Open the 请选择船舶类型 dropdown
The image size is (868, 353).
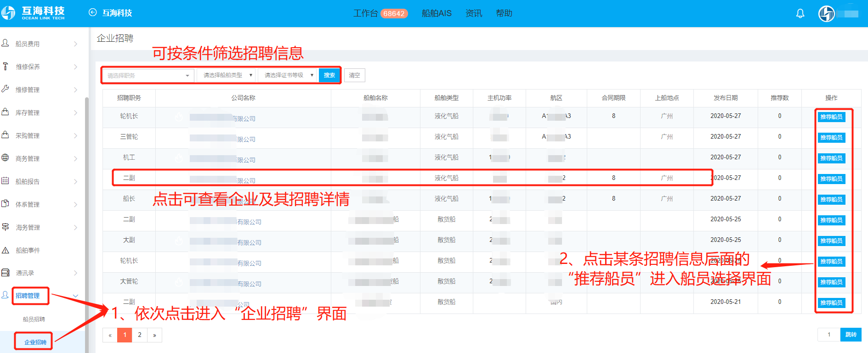tap(227, 75)
